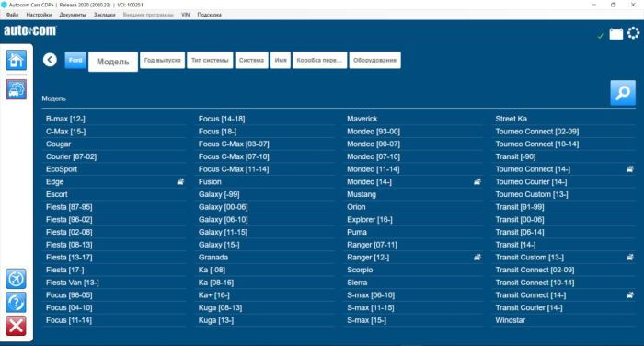Select model C-Max [15-]
The height and width of the screenshot is (346, 644).
coord(65,132)
